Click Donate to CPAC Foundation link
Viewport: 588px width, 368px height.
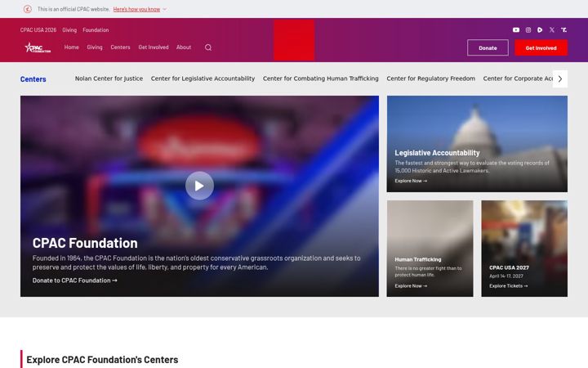coord(74,280)
